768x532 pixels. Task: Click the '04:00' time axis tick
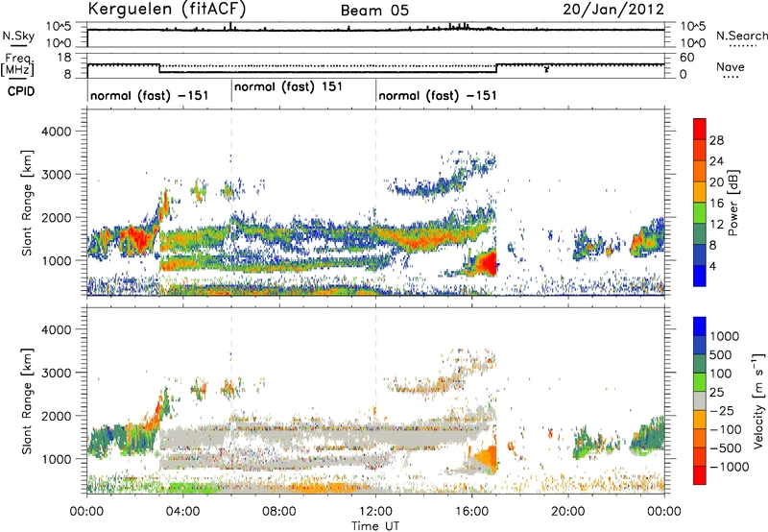(182, 512)
